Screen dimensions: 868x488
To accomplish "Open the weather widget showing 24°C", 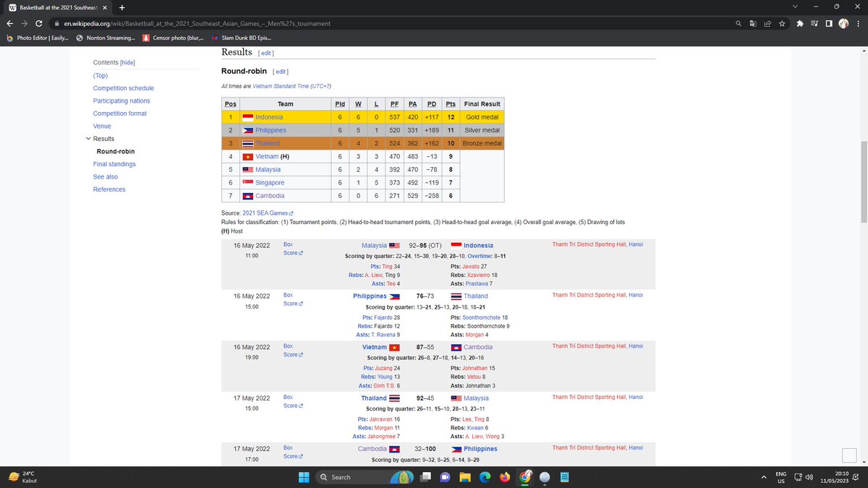I will click(22, 476).
